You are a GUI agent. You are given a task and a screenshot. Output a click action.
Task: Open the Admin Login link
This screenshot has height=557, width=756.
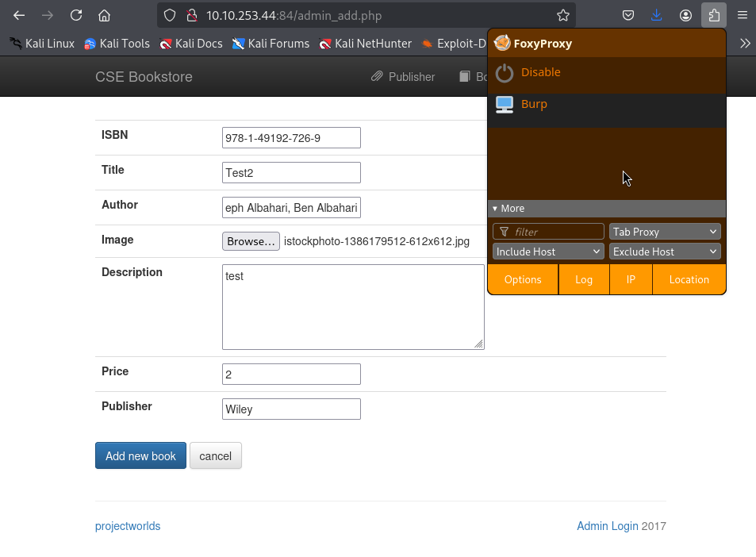click(x=608, y=526)
